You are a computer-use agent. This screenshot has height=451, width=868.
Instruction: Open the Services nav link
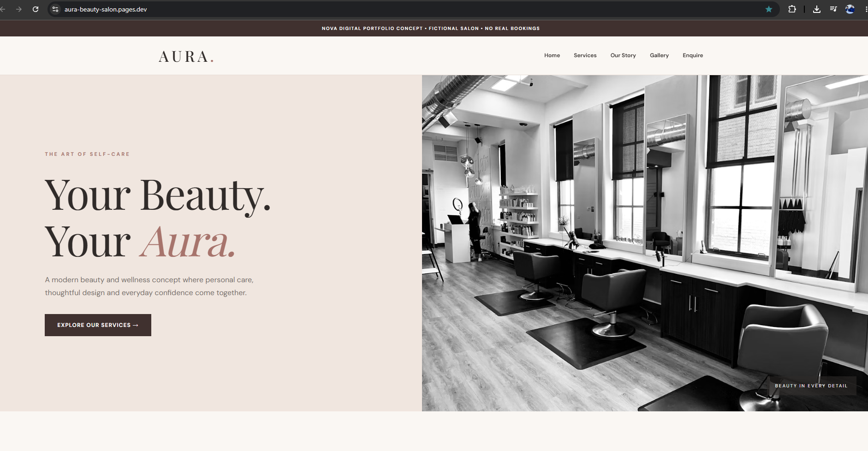(x=585, y=55)
